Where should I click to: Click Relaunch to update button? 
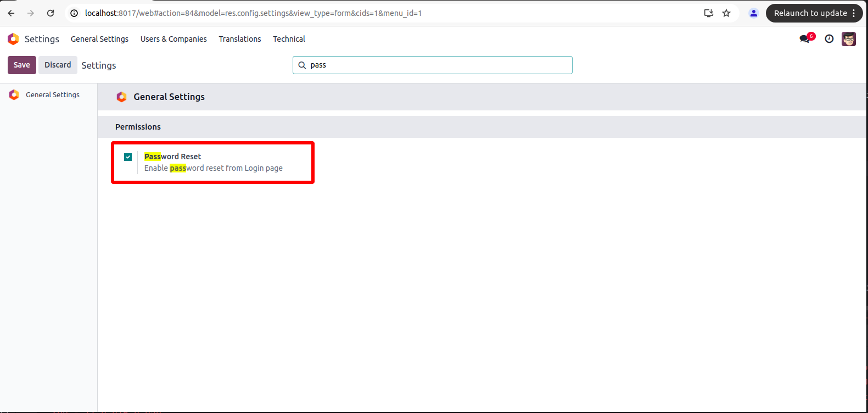[x=810, y=13]
